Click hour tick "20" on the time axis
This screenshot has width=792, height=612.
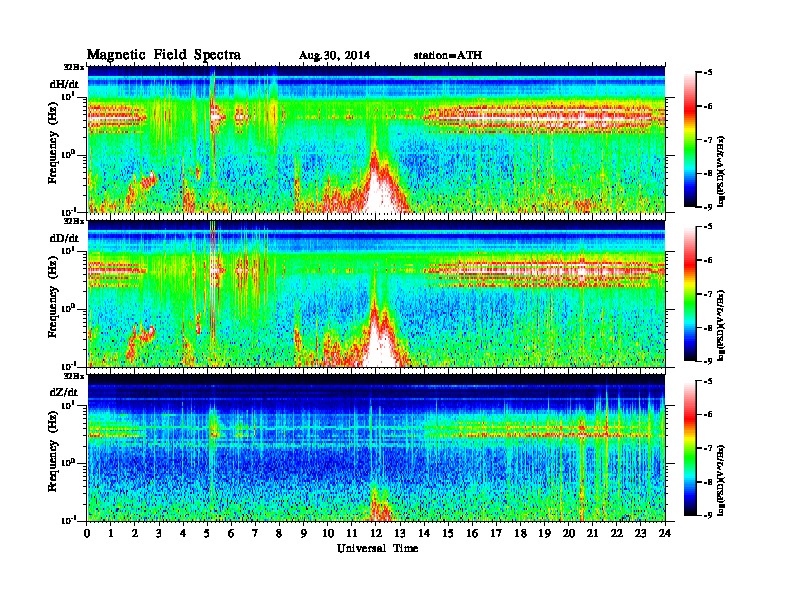[x=569, y=533]
